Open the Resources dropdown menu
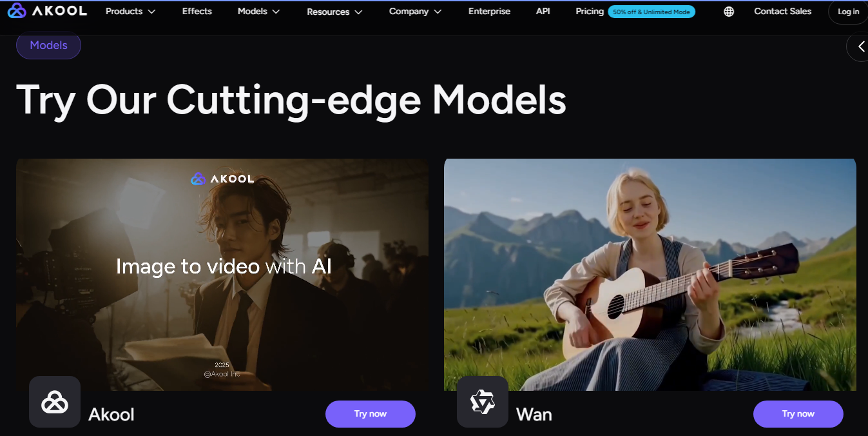Image resolution: width=868 pixels, height=436 pixels. [x=333, y=12]
